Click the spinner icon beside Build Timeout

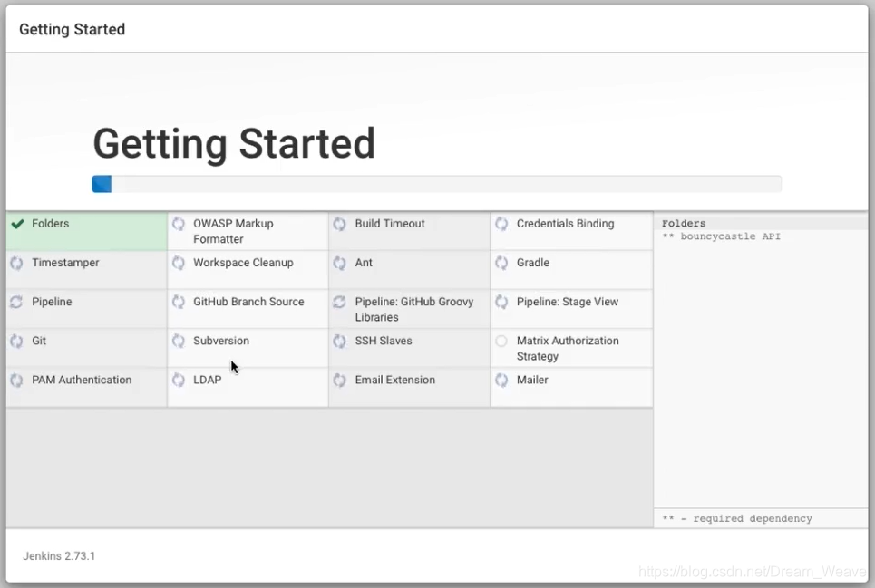pos(340,224)
